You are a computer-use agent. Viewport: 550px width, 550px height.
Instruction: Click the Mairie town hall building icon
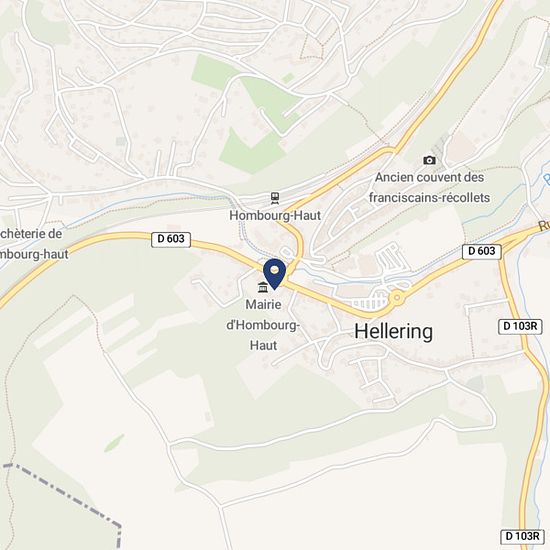262,287
